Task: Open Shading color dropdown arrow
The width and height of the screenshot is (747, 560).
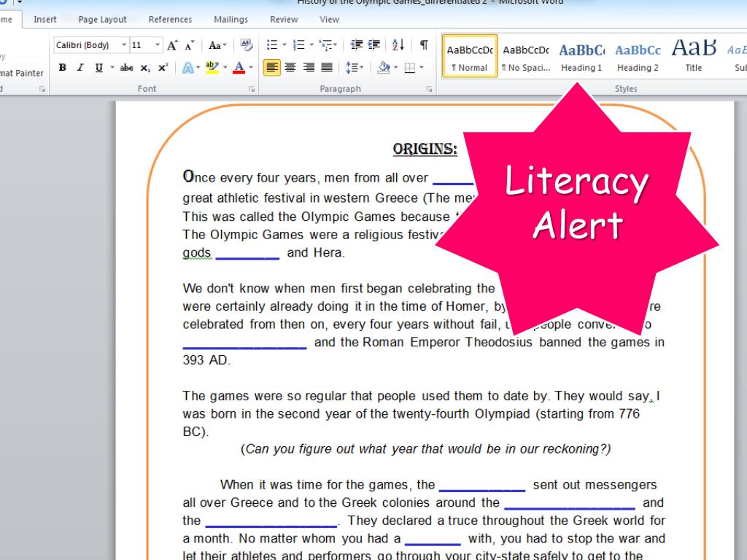Action: (x=396, y=68)
